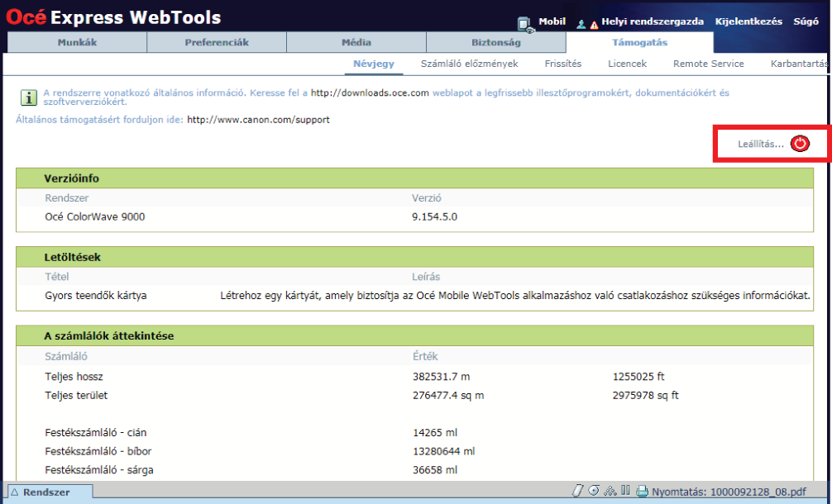This screenshot has height=504, width=832.
Task: Click the red power shutdown icon
Action: (800, 144)
